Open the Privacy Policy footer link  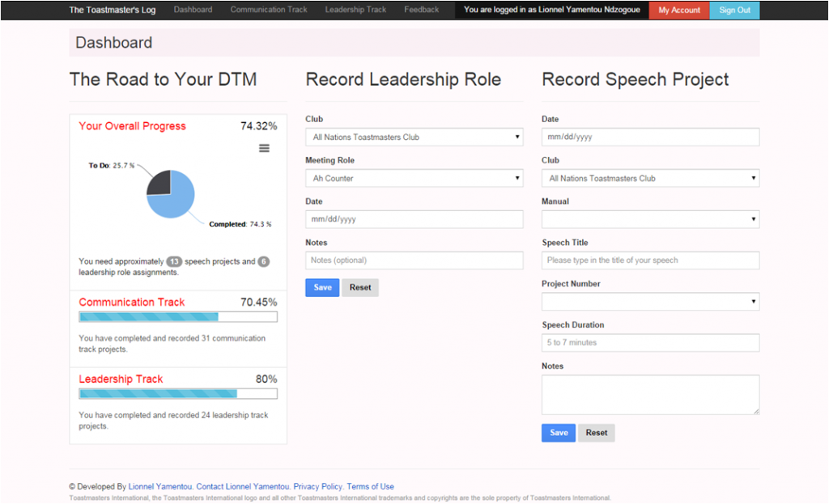(x=317, y=487)
